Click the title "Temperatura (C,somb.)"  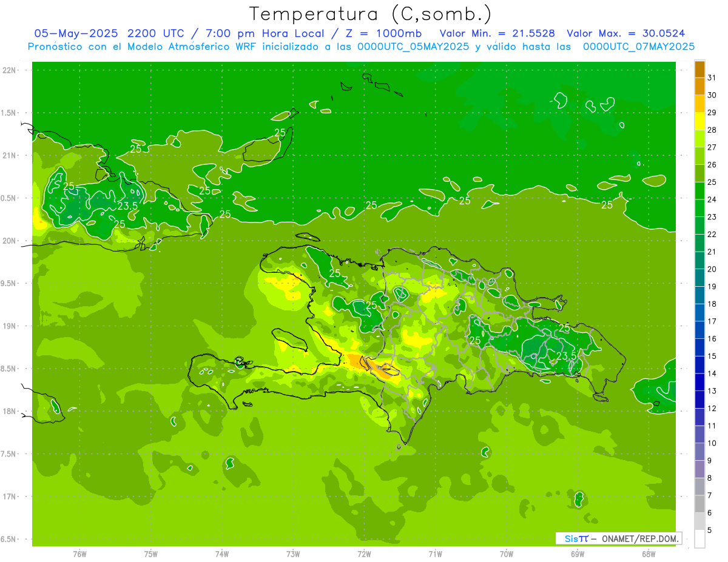pyautogui.click(x=371, y=14)
